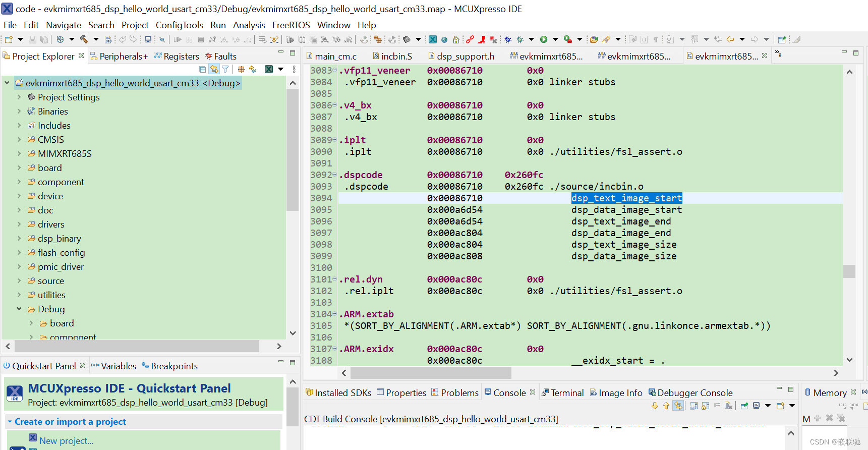Image resolution: width=868 pixels, height=450 pixels.
Task: Toggle Link with Editor in Project Explorer
Action: pos(214,69)
